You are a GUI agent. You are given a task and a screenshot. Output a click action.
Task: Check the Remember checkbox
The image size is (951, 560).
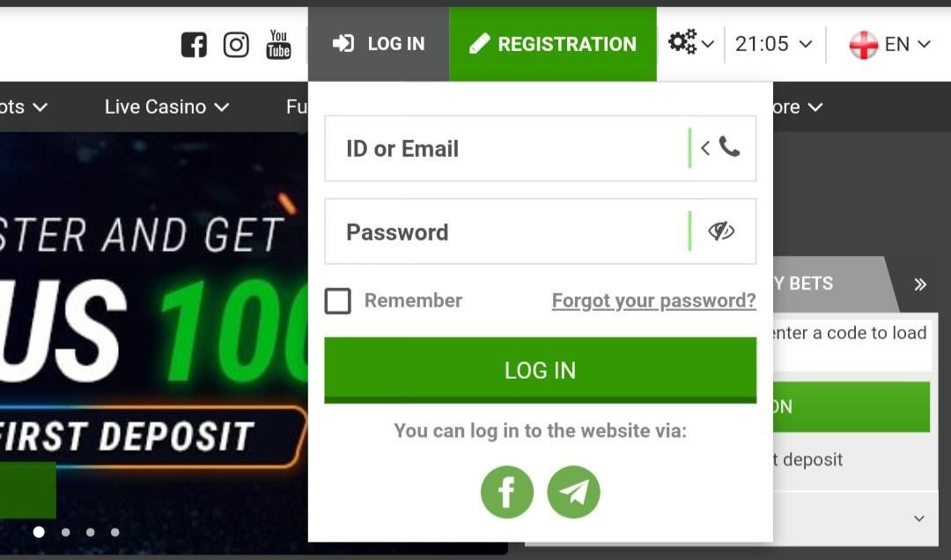[338, 300]
